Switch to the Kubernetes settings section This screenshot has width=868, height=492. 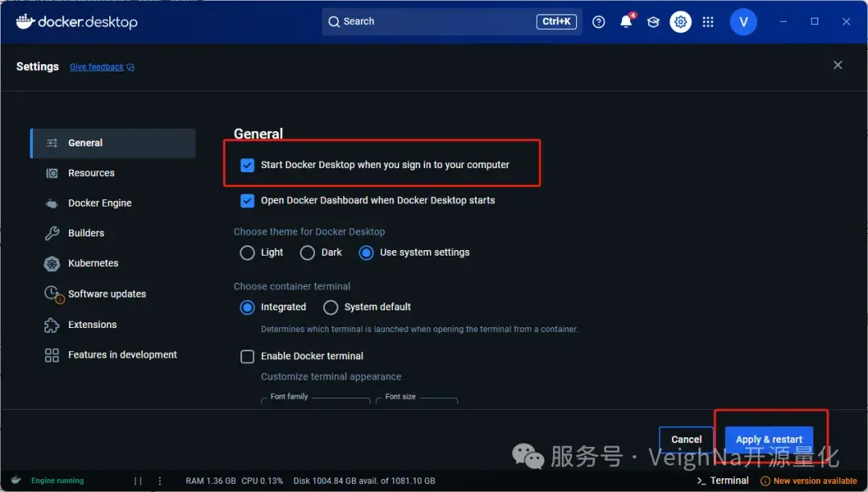coord(93,263)
